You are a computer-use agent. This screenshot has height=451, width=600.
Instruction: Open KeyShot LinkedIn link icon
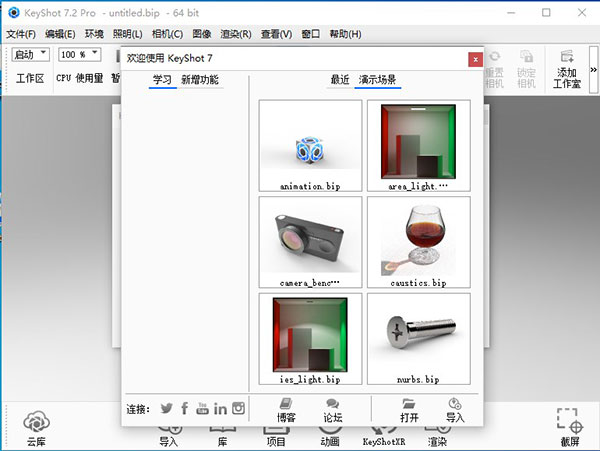(x=220, y=409)
